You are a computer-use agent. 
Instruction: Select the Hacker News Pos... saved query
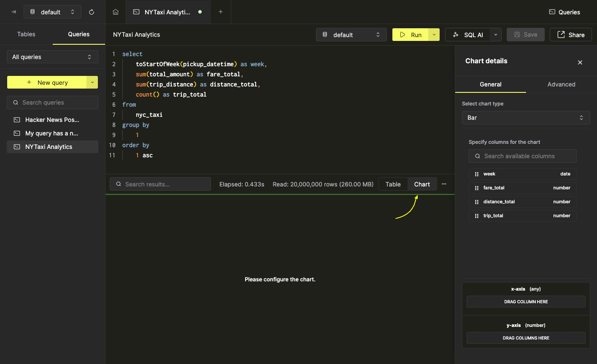(x=52, y=120)
